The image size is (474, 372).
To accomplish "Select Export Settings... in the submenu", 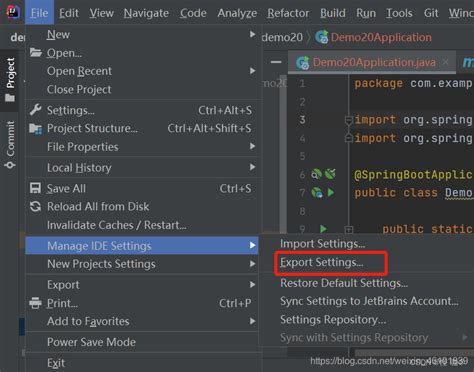I will [x=322, y=262].
